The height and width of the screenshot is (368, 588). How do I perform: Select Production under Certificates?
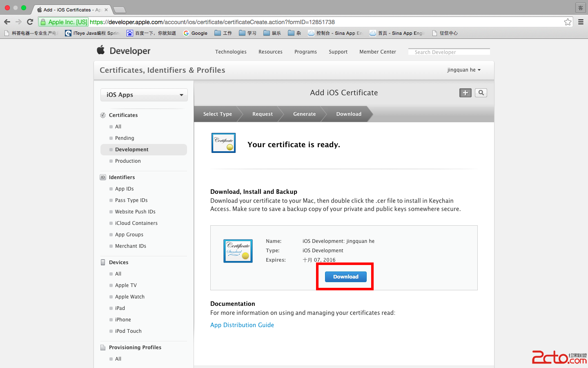click(128, 161)
